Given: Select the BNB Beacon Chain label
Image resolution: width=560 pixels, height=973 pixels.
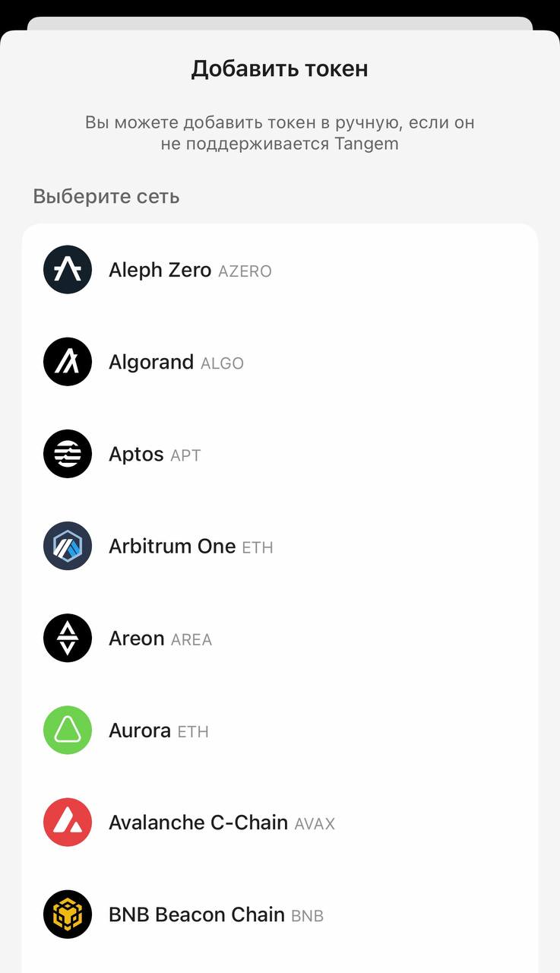Looking at the screenshot, I should 197,914.
